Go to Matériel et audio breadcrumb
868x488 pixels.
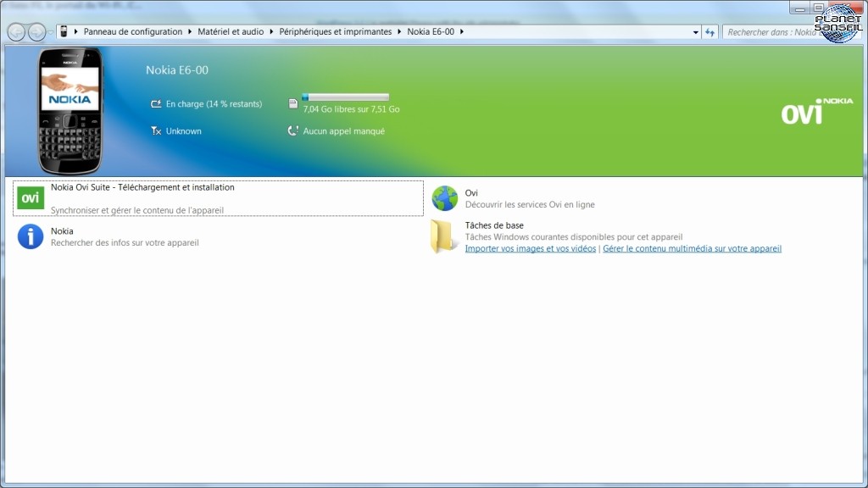(231, 31)
